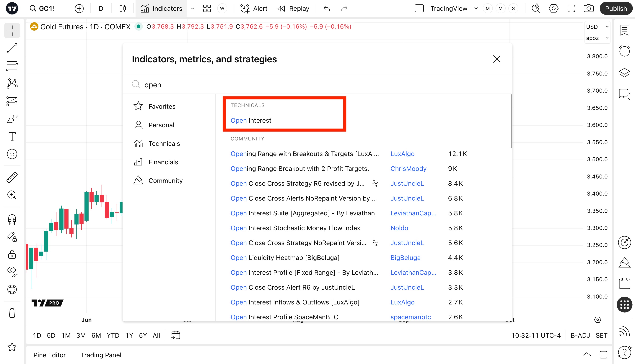The height and width of the screenshot is (364, 635).
Task: Expand the USD currency dropdown
Action: pos(597,27)
